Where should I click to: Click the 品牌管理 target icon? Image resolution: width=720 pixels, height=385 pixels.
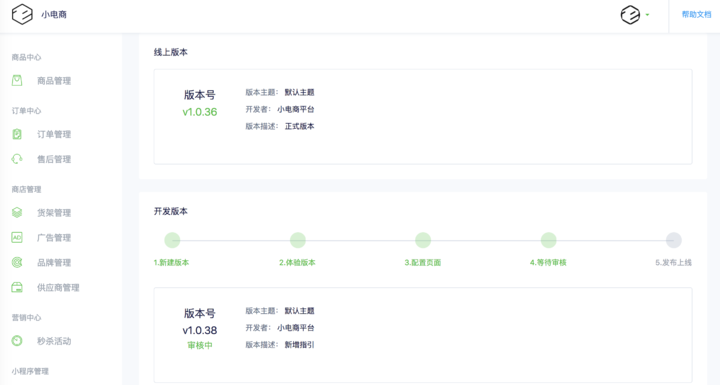tap(17, 262)
